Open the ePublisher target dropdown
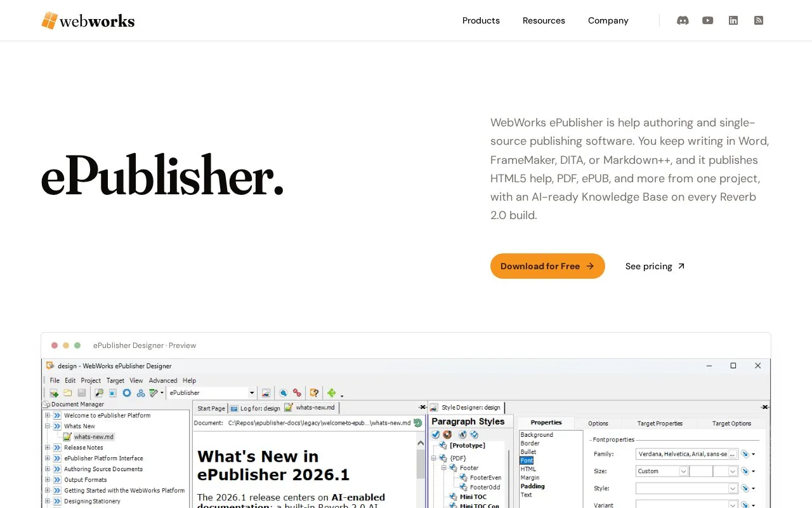 [252, 393]
